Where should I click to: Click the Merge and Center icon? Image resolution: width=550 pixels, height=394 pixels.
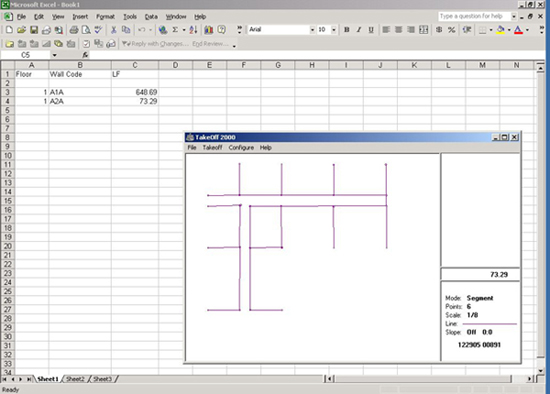point(424,30)
